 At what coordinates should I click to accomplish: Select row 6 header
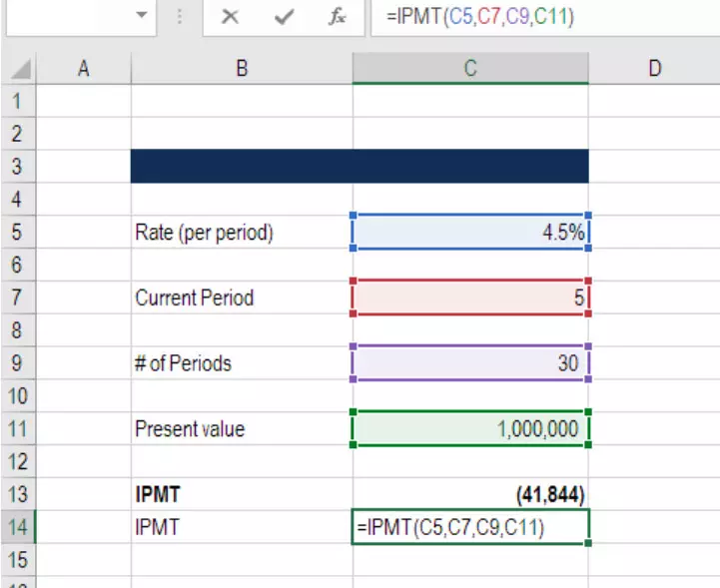17,265
